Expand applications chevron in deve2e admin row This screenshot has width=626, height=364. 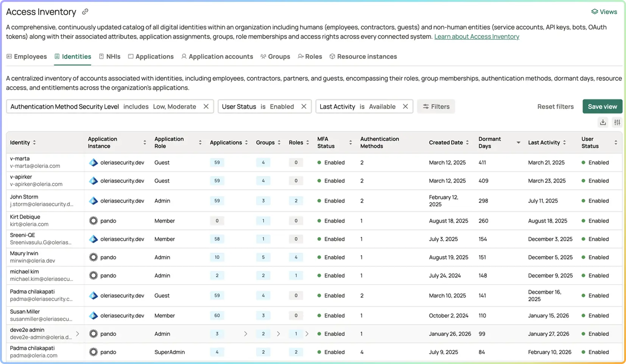point(246,334)
